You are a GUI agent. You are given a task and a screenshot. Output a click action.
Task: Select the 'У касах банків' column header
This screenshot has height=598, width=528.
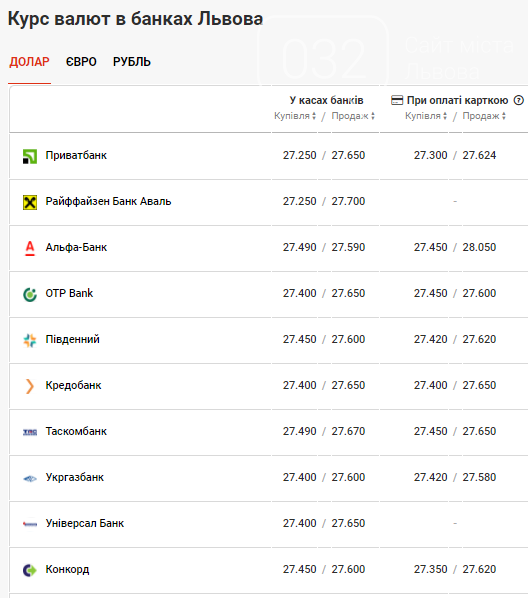click(326, 100)
